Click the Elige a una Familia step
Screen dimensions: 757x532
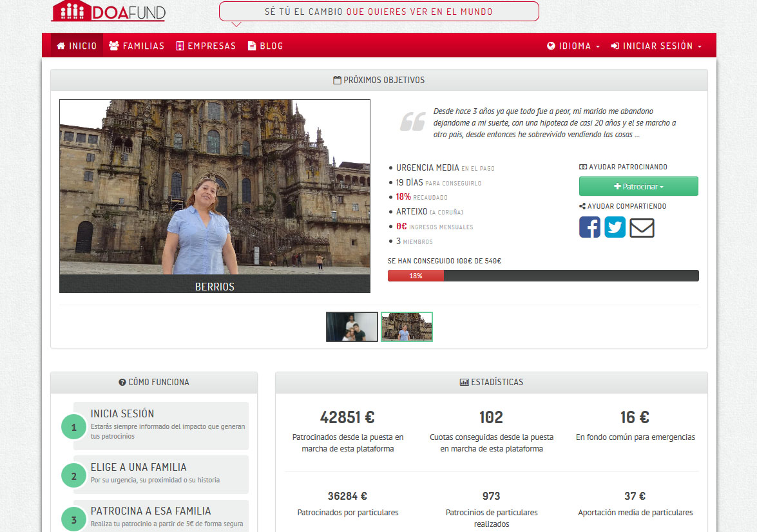pos(161,475)
